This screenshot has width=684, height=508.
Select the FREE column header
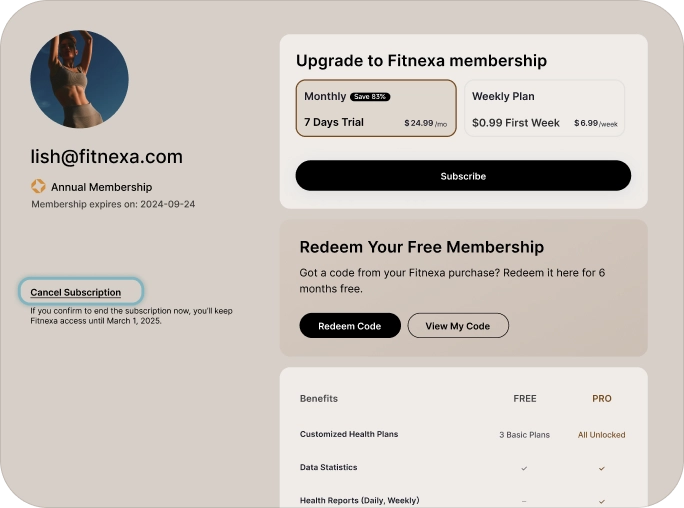pos(525,398)
